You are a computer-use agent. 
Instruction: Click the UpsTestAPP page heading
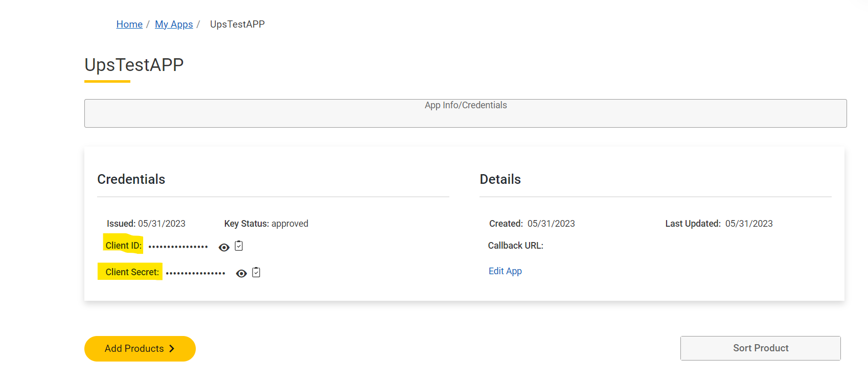click(134, 65)
